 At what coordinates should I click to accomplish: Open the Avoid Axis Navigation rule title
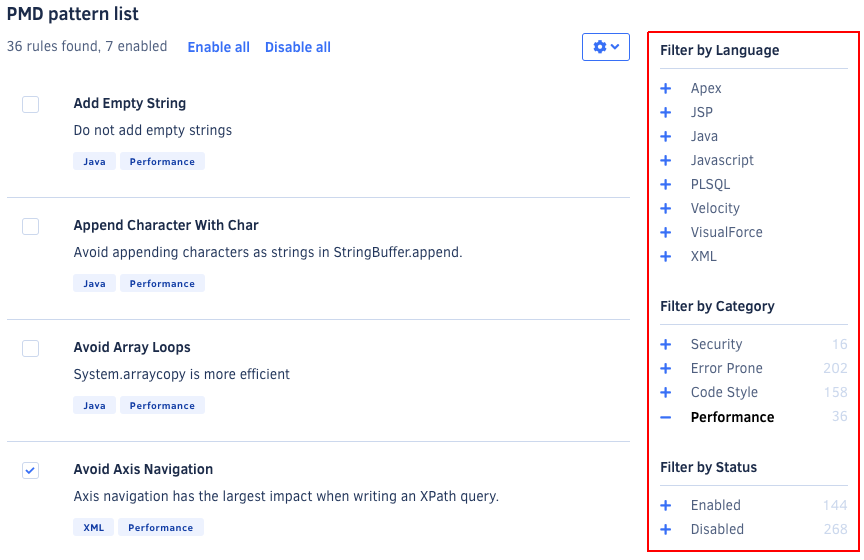pos(143,470)
